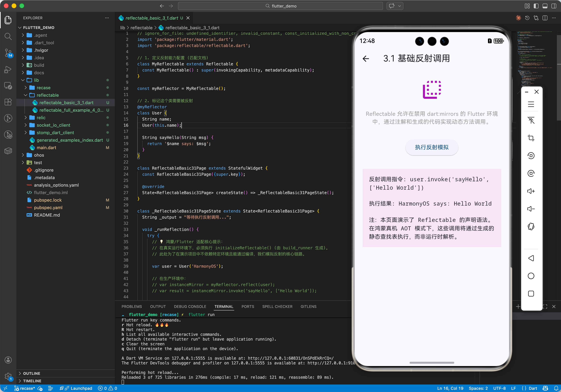Switch to the DEBUG CONSOLE tab

[190, 307]
